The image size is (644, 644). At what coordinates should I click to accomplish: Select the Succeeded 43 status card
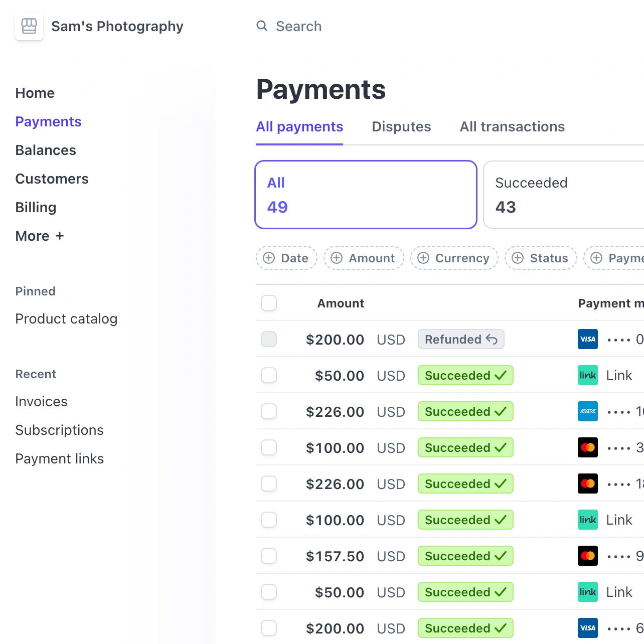[x=564, y=195]
